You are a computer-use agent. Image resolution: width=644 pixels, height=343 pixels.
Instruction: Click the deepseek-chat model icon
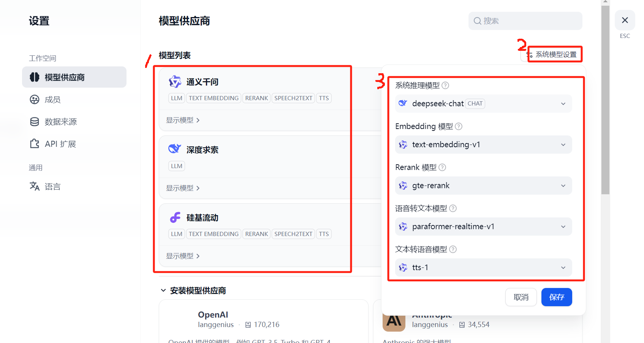(x=403, y=103)
